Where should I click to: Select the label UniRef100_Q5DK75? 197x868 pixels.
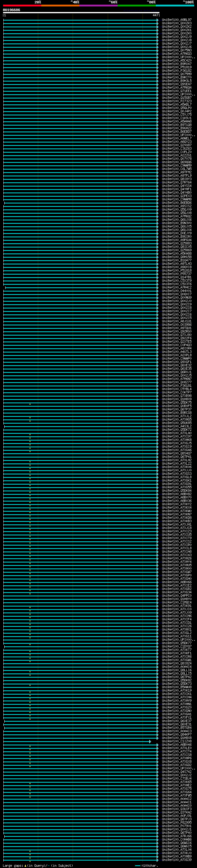click(x=177, y=403)
